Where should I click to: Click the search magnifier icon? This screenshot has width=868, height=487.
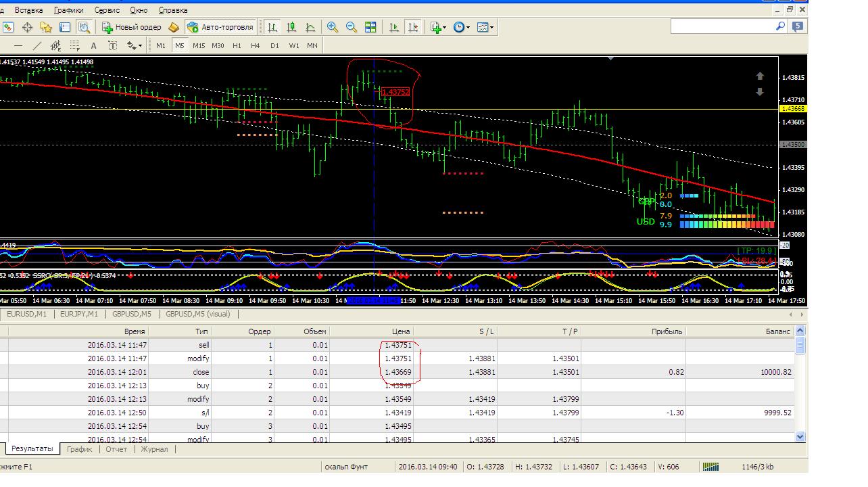(780, 26)
